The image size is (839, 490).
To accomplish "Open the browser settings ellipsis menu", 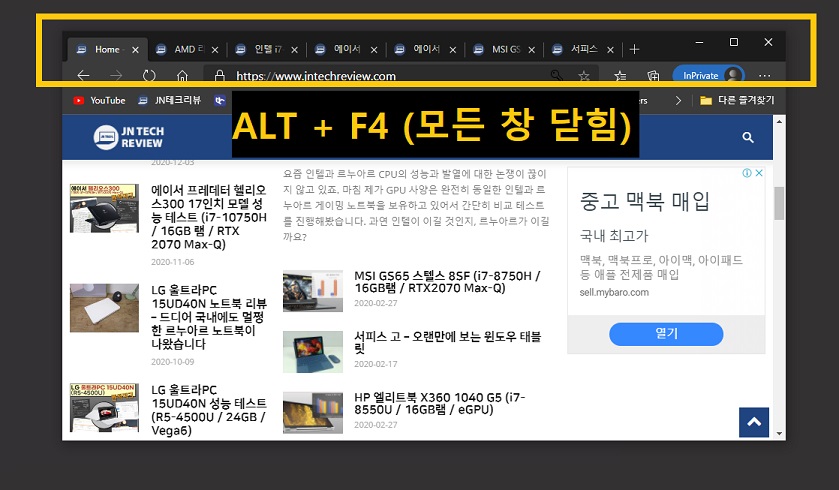I will click(x=765, y=75).
